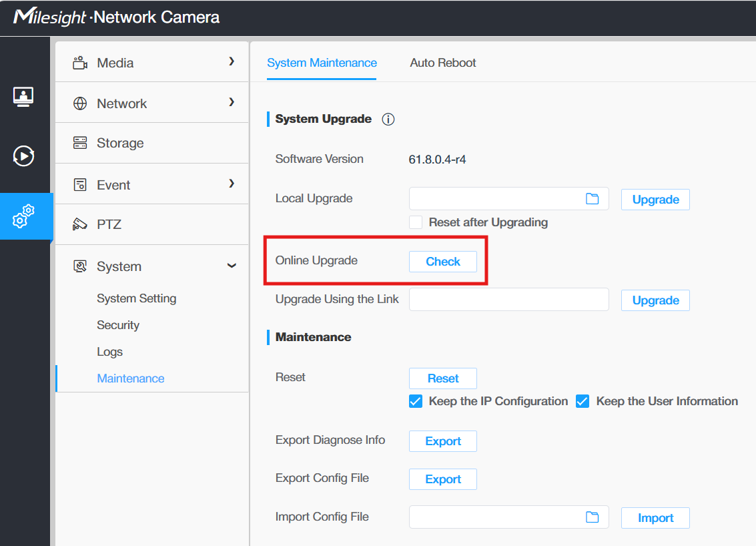Screen dimensions: 756x546
Task: Focus the Upgrade Using the Link field
Action: (x=508, y=300)
